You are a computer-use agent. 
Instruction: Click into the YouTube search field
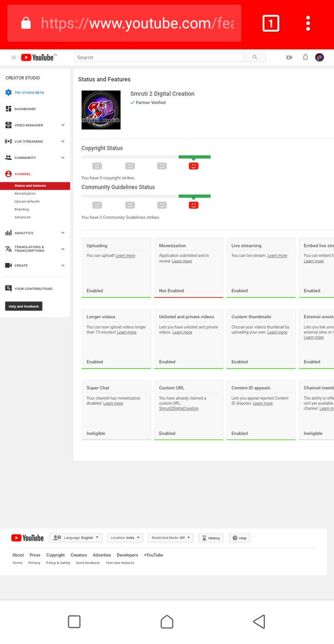(x=160, y=57)
